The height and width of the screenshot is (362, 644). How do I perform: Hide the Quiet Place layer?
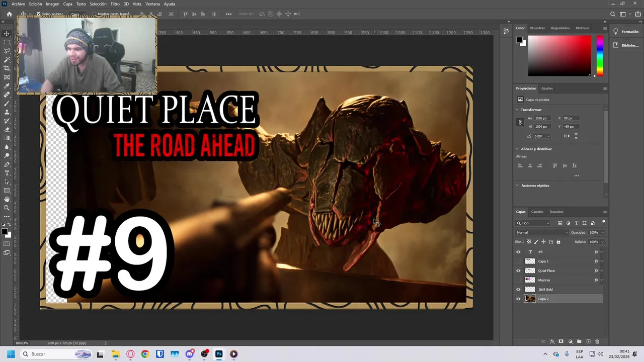click(518, 270)
